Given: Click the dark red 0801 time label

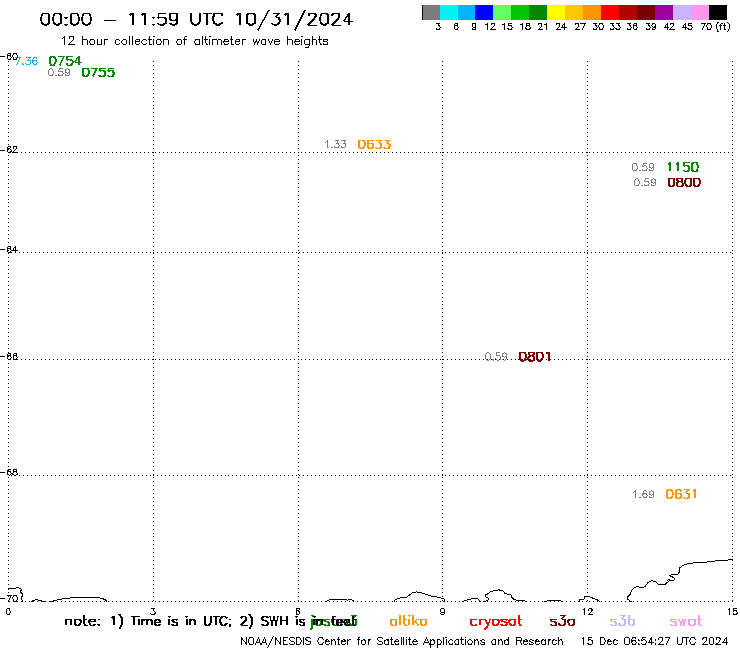Looking at the screenshot, I should click(535, 356).
